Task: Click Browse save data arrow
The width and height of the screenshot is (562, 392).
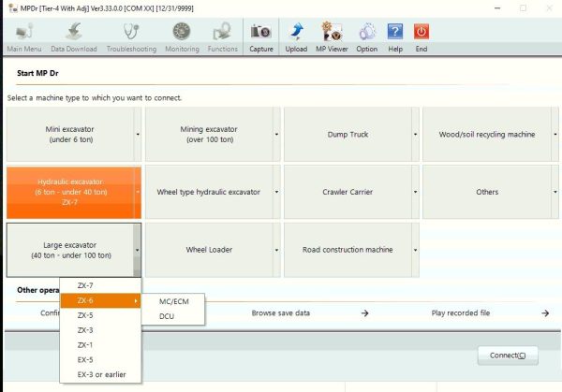Action: click(364, 313)
